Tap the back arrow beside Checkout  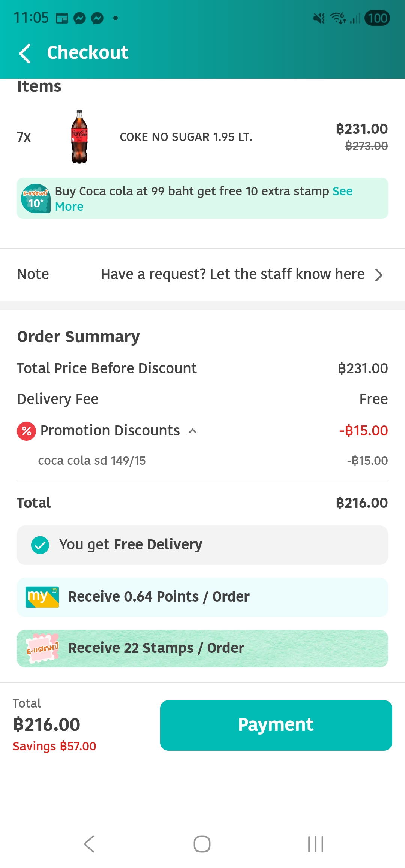coord(25,53)
